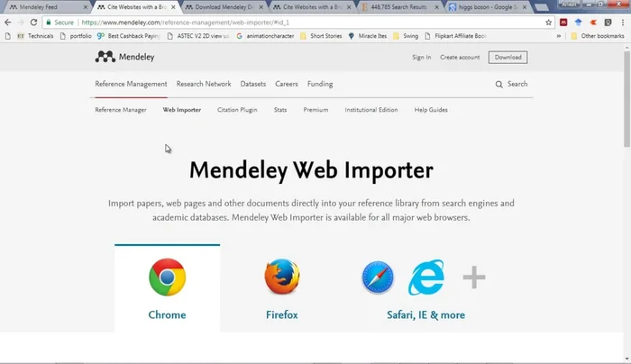This screenshot has height=364, width=631.
Task: Open the Careers menu item
Action: tap(287, 84)
